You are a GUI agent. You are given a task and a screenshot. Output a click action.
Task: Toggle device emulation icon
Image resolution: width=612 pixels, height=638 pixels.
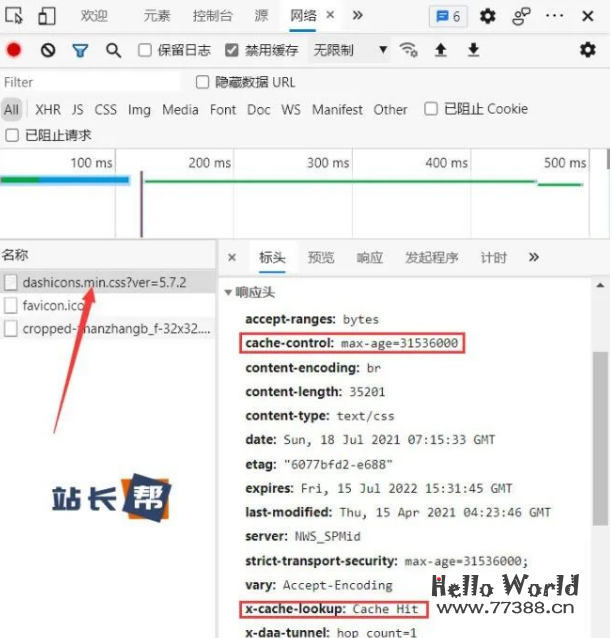[x=47, y=16]
